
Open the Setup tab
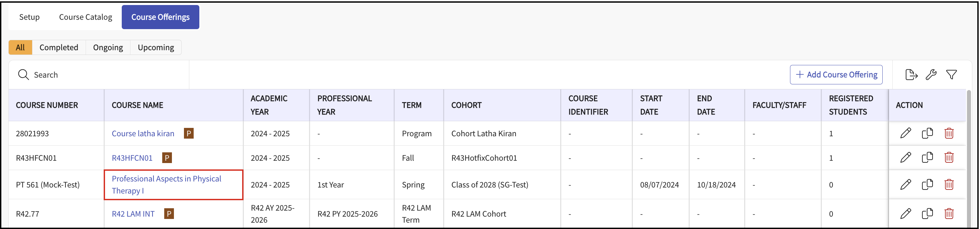coord(29,17)
